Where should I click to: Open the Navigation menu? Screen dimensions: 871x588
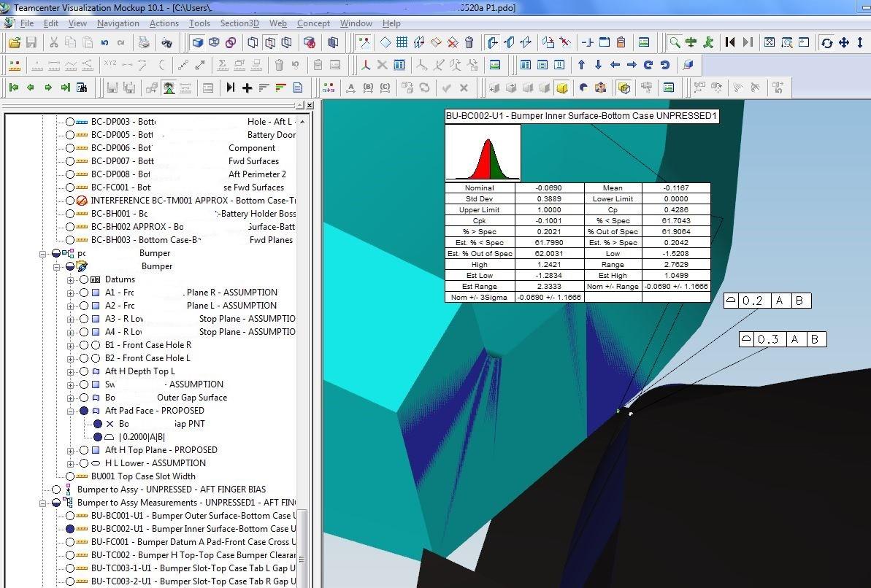[x=118, y=23]
